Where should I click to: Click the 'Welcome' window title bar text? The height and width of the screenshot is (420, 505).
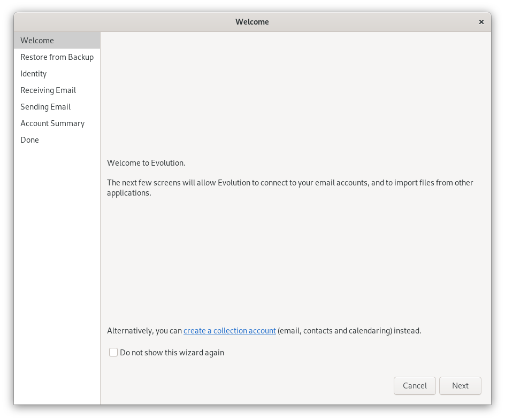pyautogui.click(x=252, y=22)
